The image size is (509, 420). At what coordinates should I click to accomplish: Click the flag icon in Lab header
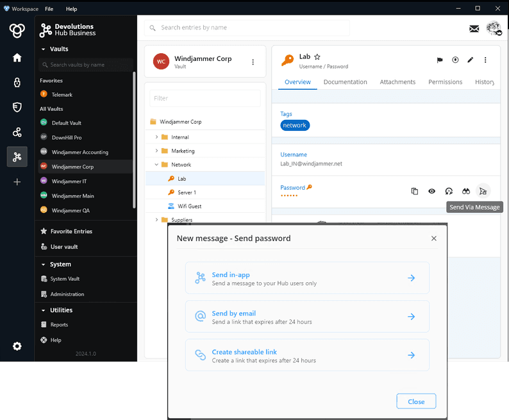click(440, 60)
